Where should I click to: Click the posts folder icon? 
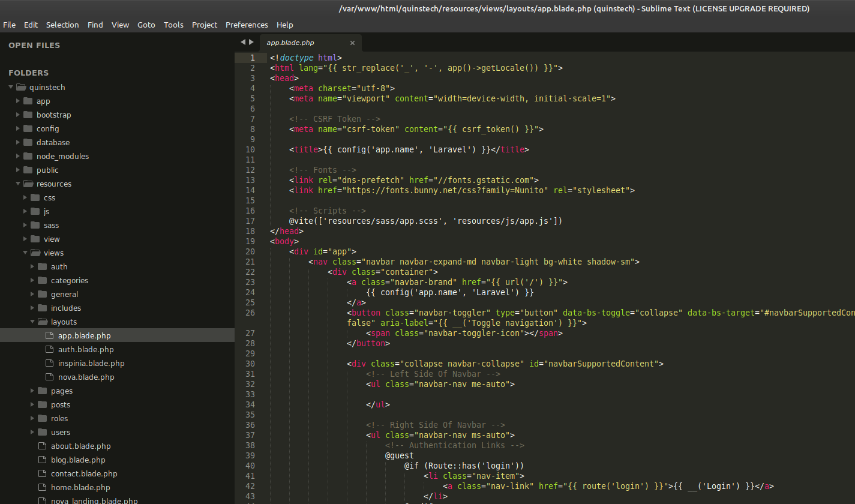tap(42, 404)
